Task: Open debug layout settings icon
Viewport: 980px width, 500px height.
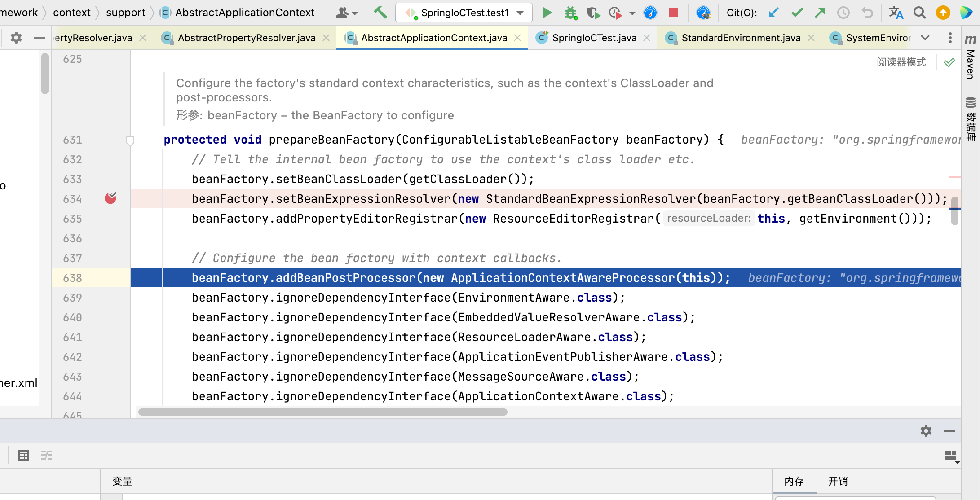Action: (951, 456)
